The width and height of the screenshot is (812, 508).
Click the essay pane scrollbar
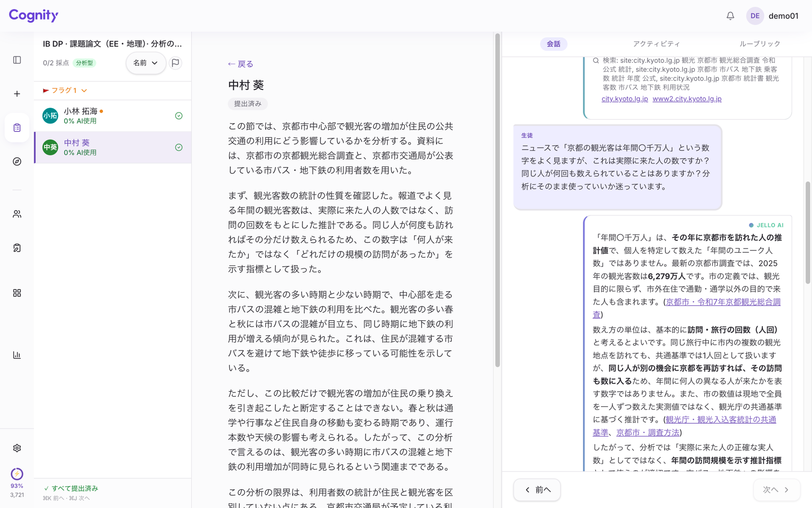[x=497, y=200]
